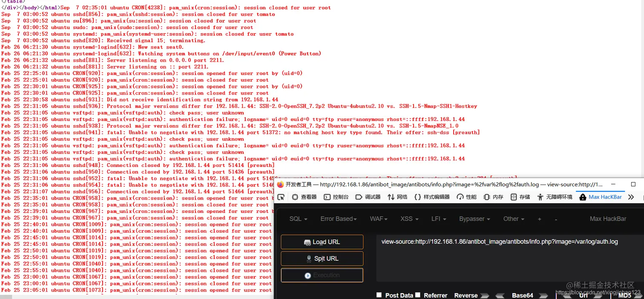Image resolution: width=644 pixels, height=299 pixels.
Task: Open the 控制台 (Console) panel
Action: [337, 197]
